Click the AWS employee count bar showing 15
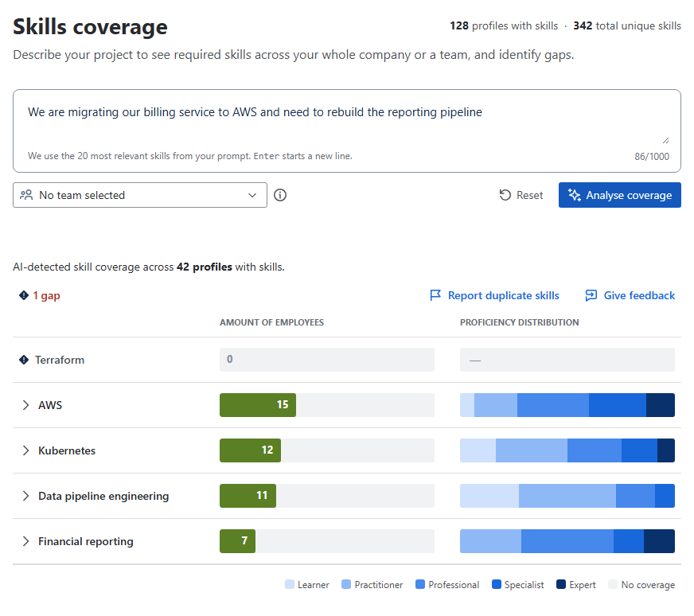 click(x=258, y=405)
